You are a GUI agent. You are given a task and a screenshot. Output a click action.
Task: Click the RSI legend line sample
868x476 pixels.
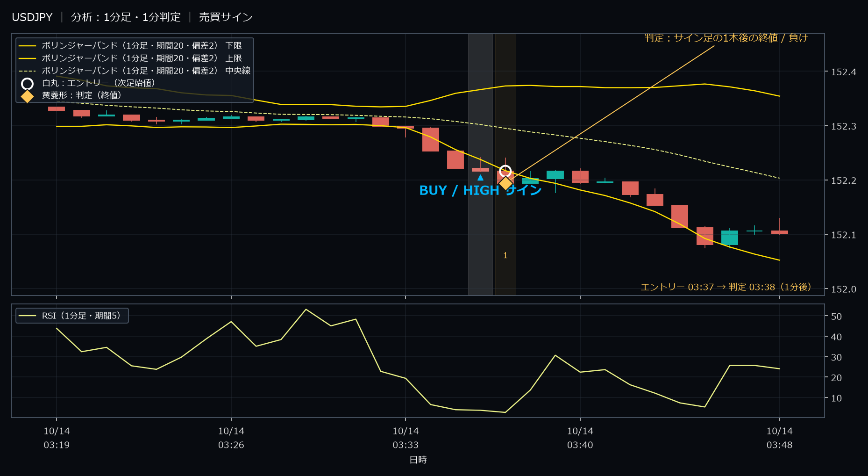(28, 316)
